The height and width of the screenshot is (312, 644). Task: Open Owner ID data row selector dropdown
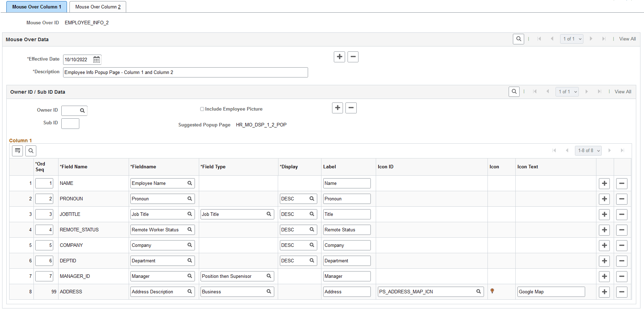(x=567, y=92)
